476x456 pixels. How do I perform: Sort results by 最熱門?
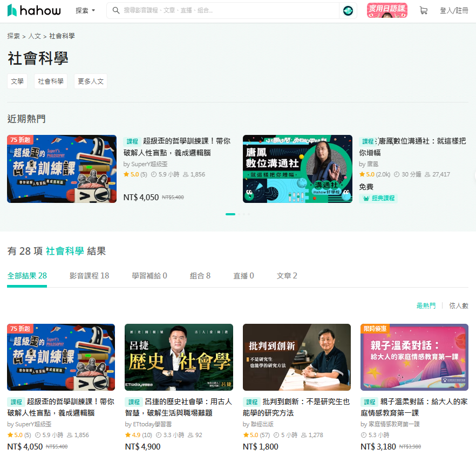tap(426, 306)
